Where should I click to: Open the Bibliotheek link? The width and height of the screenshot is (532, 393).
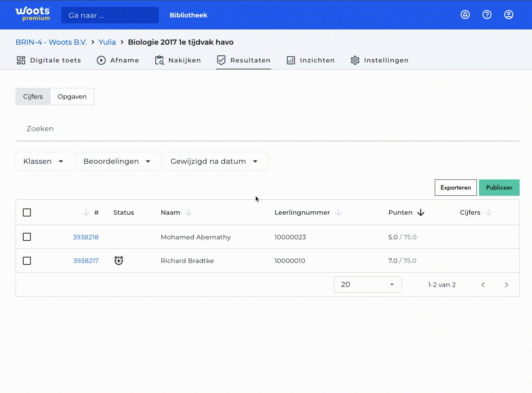coord(188,15)
